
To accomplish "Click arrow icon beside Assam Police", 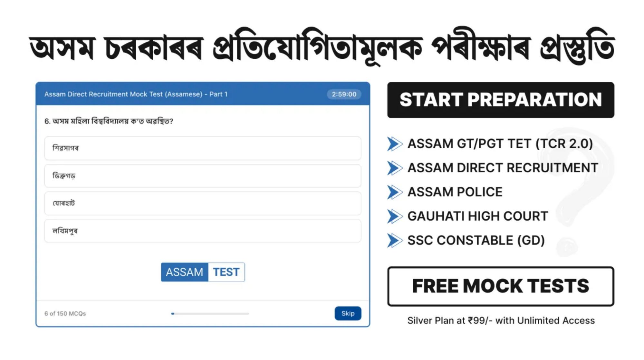I will click(395, 192).
